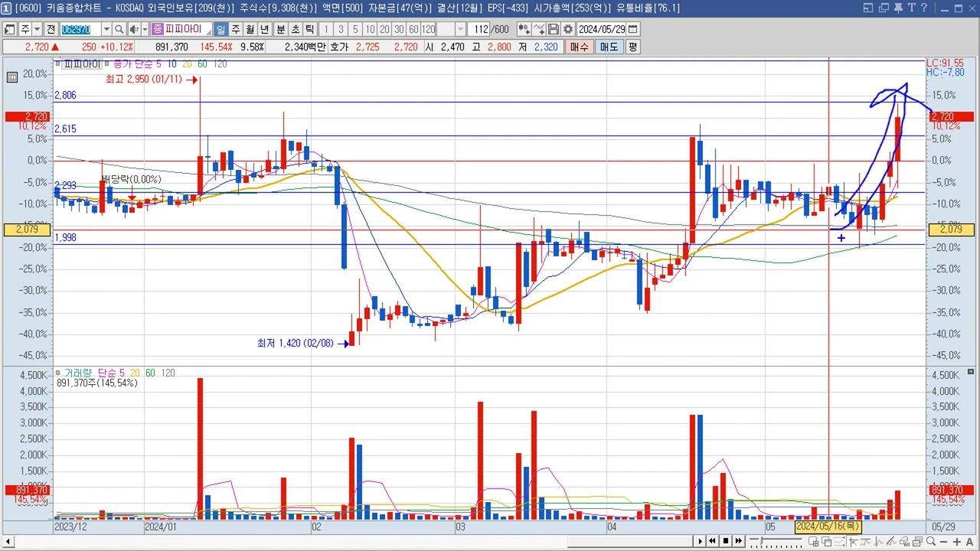This screenshot has height=551, width=980.
Task: Select the 5 interval button
Action: [355, 29]
